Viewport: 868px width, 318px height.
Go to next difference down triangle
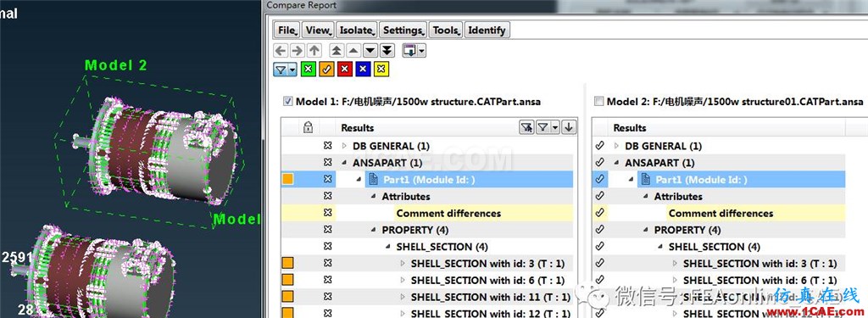[x=370, y=50]
